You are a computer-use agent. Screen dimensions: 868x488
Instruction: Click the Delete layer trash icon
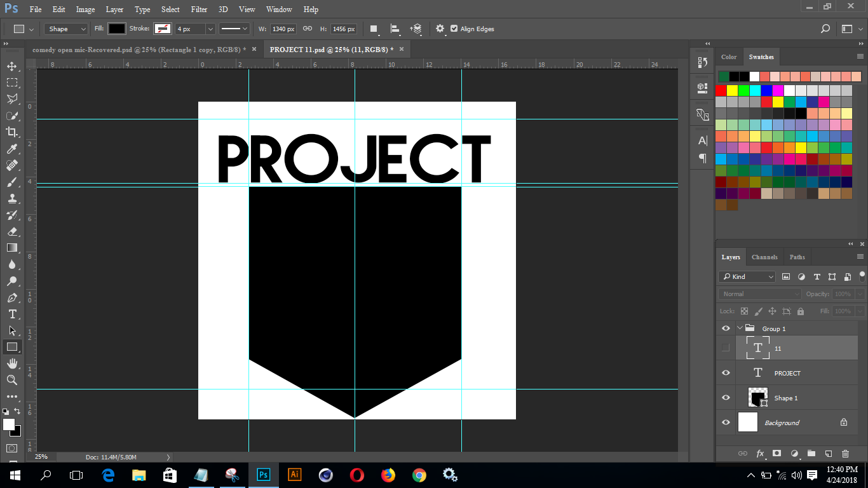[x=845, y=454]
